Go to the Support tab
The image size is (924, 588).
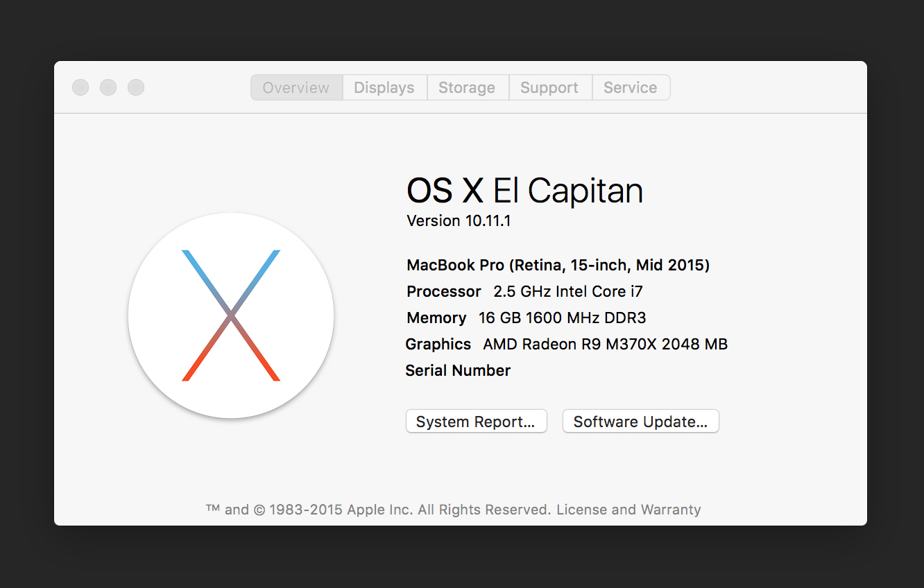549,88
